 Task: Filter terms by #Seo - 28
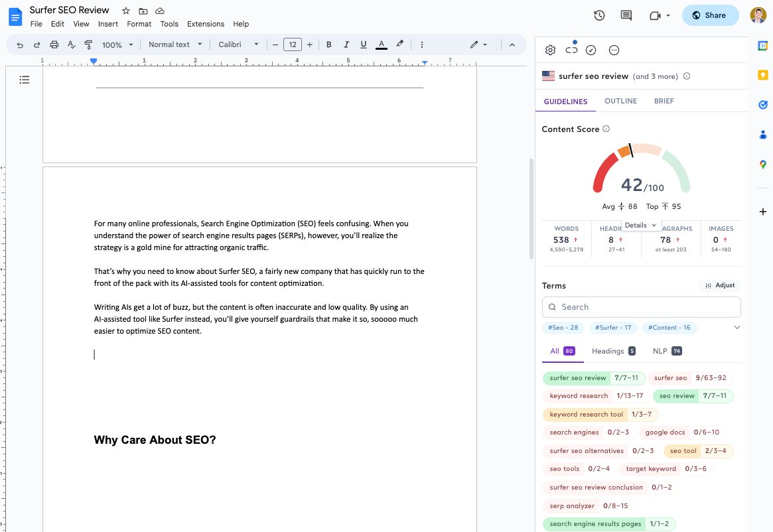(563, 328)
